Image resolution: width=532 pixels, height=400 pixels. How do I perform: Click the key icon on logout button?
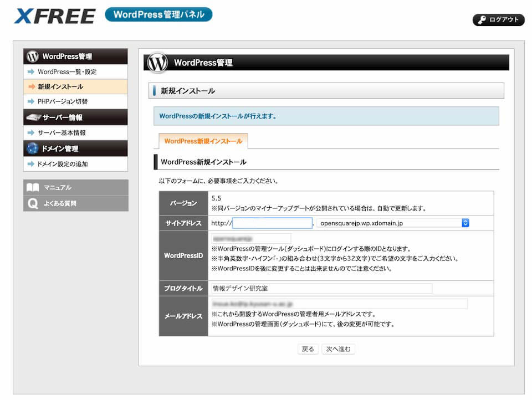click(481, 20)
